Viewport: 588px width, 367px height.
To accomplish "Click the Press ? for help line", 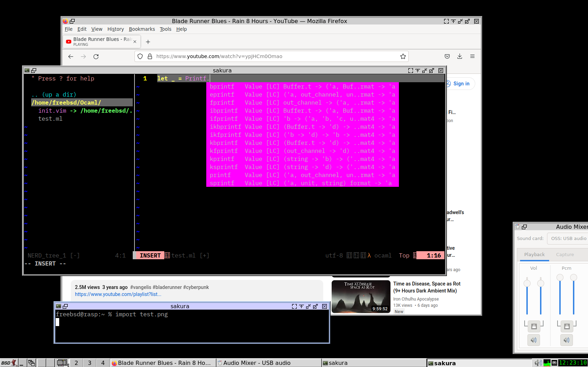I will (x=63, y=78).
